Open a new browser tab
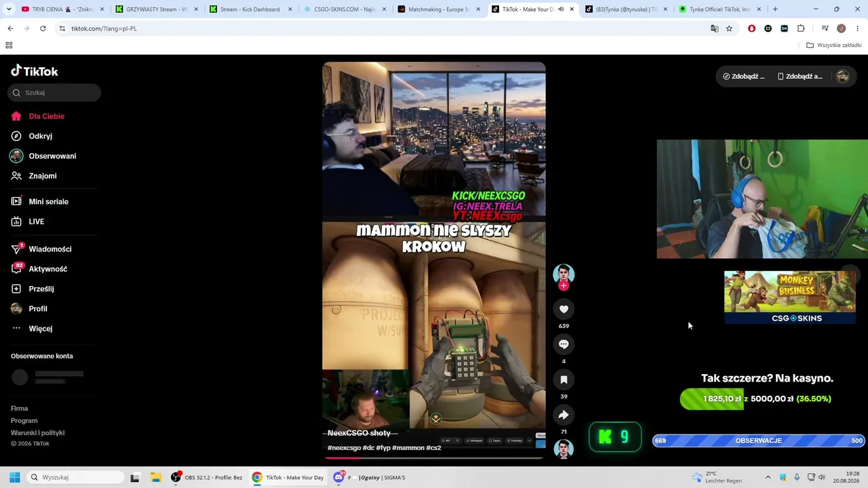This screenshot has height=488, width=868. pyautogui.click(x=775, y=9)
